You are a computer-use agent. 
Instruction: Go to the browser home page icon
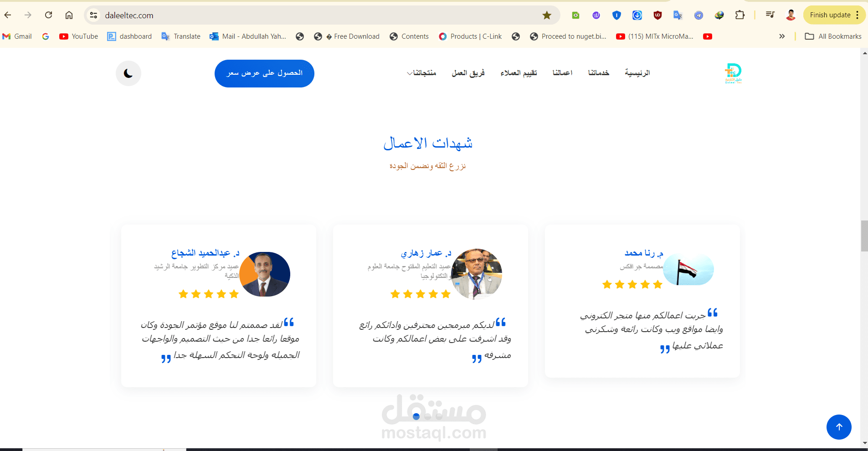click(69, 15)
